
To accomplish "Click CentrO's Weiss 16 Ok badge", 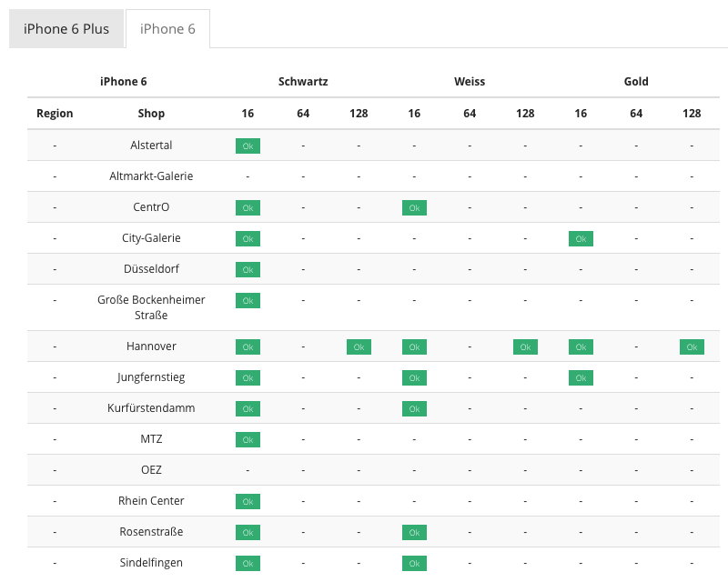I will click(x=414, y=208).
